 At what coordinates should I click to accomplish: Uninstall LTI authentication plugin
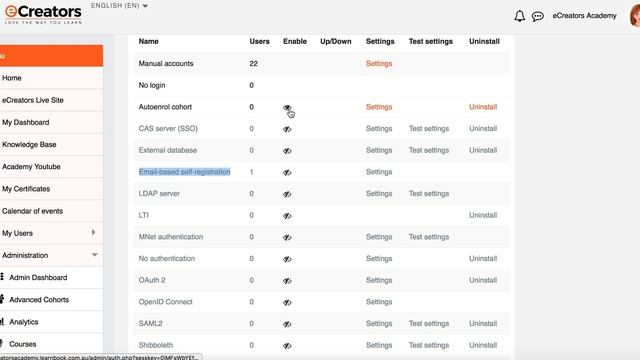pyautogui.click(x=483, y=215)
